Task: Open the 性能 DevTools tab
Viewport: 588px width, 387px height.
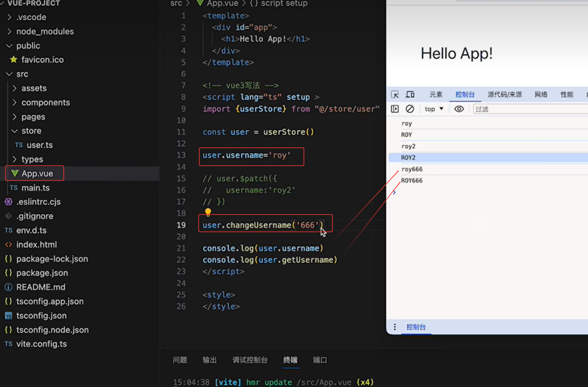Action: 567,94
